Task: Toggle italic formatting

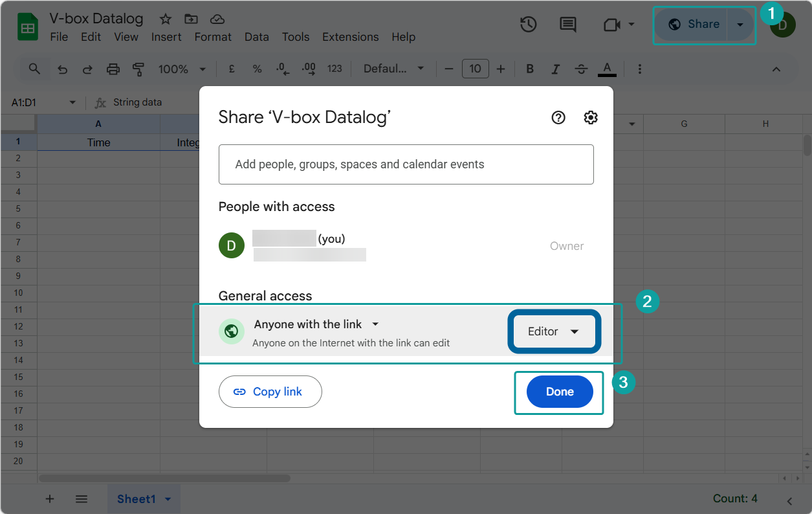Action: [555, 69]
